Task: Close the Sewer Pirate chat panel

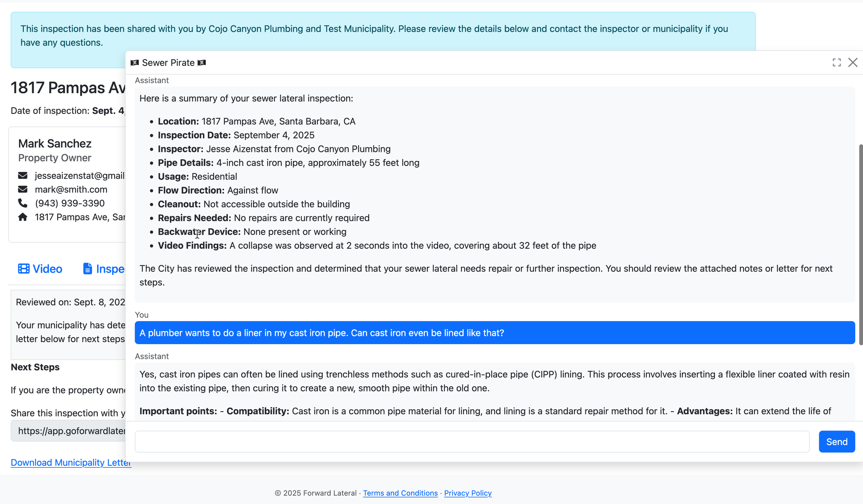Action: [x=852, y=62]
